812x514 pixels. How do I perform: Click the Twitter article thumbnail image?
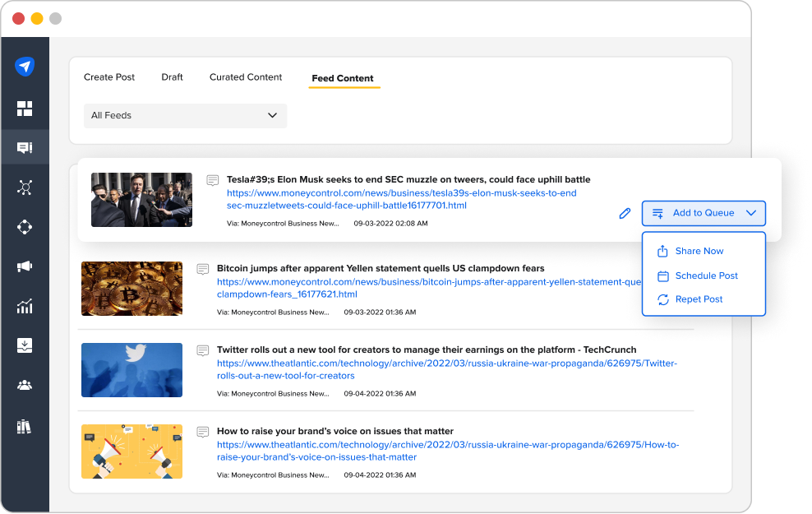click(x=131, y=370)
